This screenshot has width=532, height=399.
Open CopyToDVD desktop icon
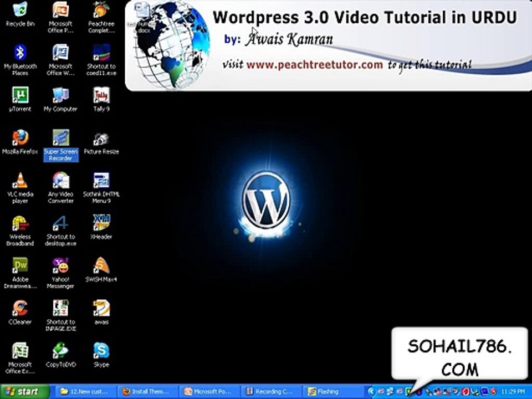(x=60, y=355)
